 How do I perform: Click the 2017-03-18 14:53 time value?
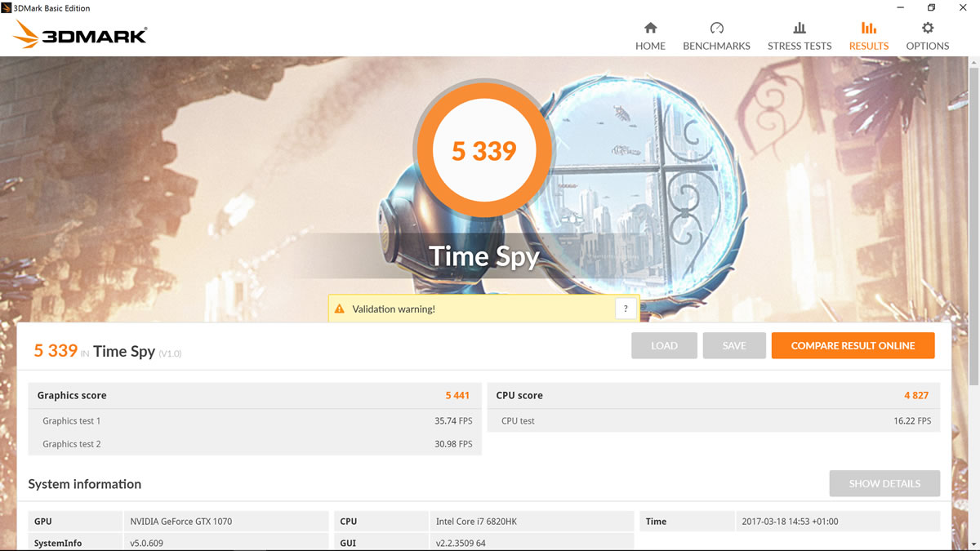pyautogui.click(x=790, y=522)
